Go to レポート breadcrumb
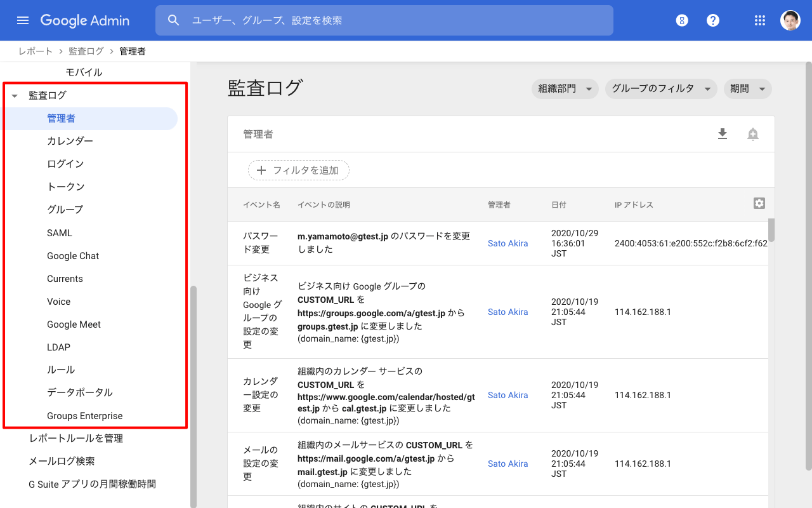This screenshot has width=812, height=508. (x=36, y=51)
